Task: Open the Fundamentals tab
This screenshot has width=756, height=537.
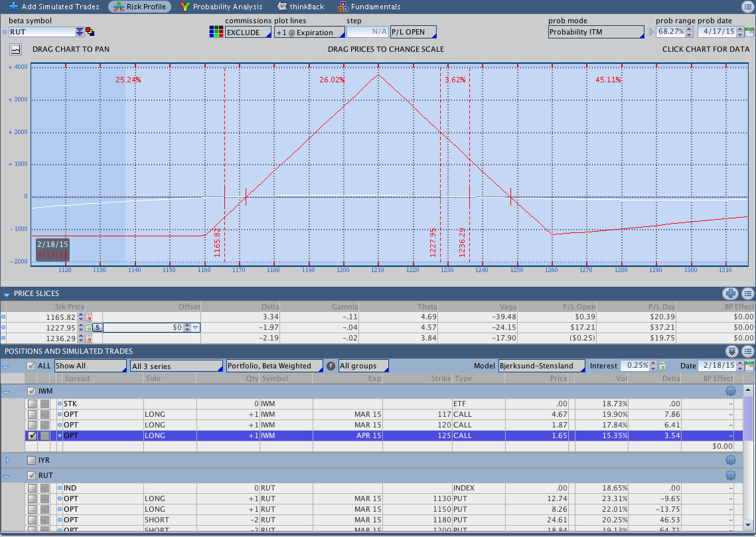Action: [x=369, y=7]
